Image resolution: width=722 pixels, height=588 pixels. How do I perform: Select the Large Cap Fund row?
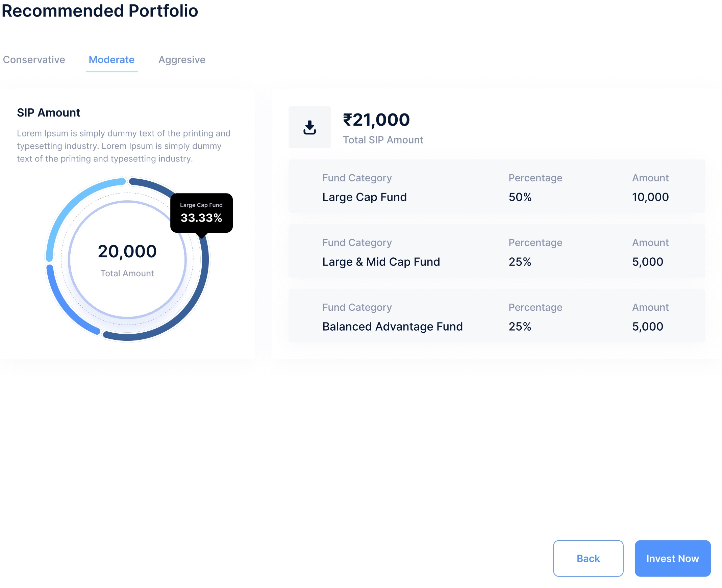[496, 186]
